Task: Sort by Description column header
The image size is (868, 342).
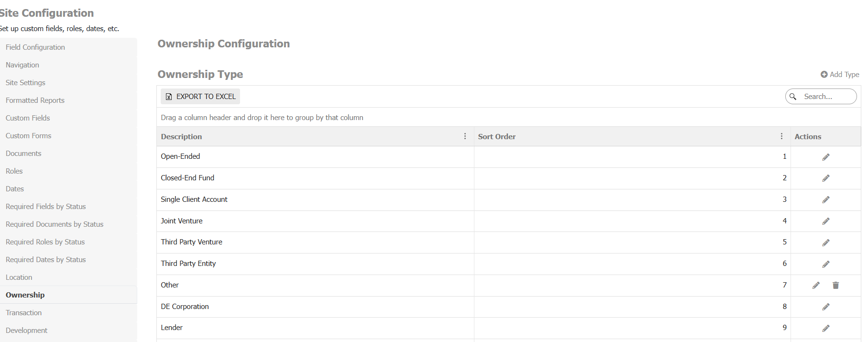Action: pyautogui.click(x=182, y=137)
